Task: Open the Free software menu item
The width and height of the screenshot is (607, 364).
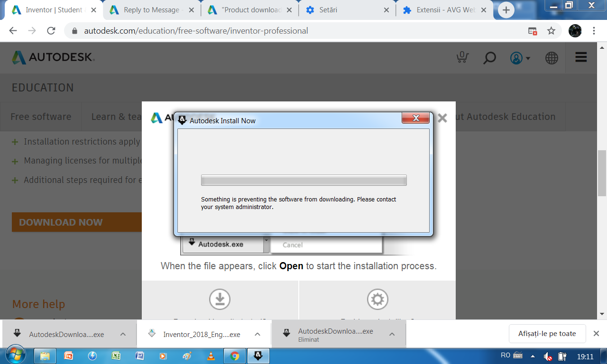Action: (41, 117)
